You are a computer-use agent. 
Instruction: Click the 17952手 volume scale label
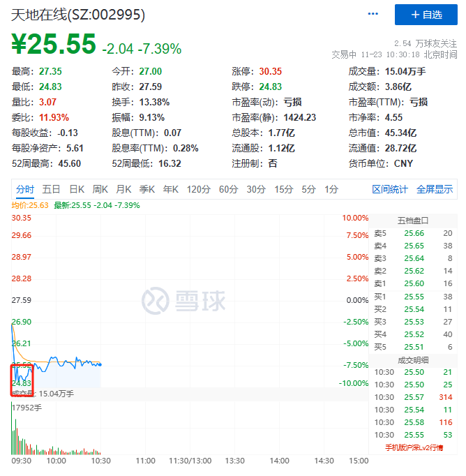[27, 408]
